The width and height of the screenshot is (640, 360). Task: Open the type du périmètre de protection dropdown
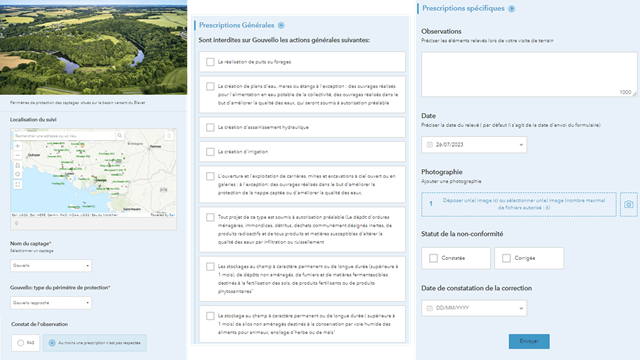(51, 303)
